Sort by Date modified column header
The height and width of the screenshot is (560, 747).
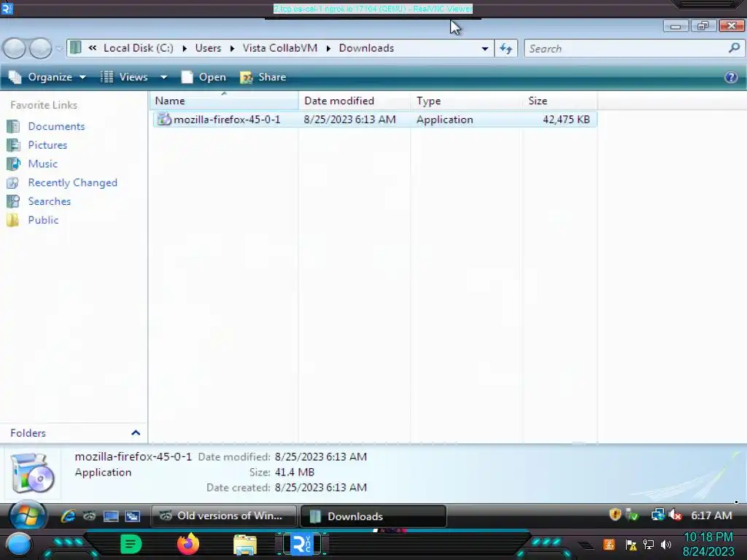click(355, 101)
